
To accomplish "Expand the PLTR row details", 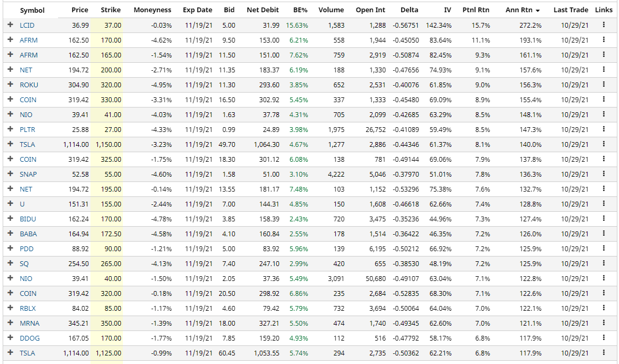I will (10, 129).
